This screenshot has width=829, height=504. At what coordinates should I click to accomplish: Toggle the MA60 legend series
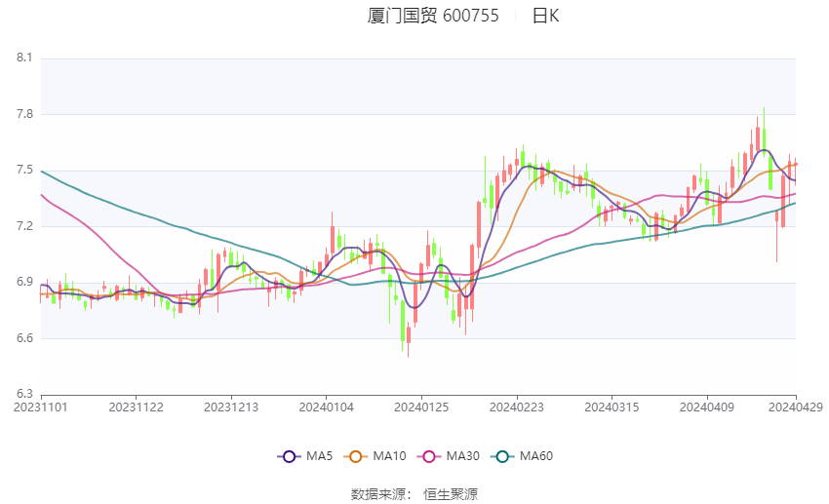point(522,456)
